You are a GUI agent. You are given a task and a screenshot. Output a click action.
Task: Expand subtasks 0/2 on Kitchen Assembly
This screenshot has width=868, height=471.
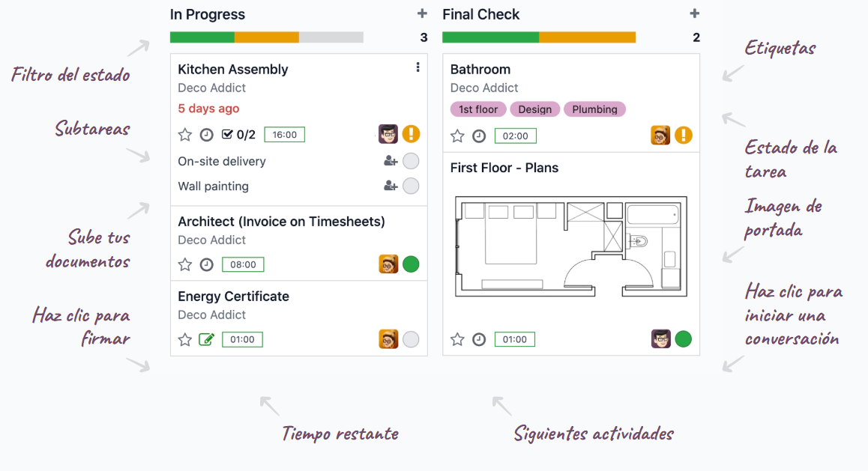pos(239,135)
